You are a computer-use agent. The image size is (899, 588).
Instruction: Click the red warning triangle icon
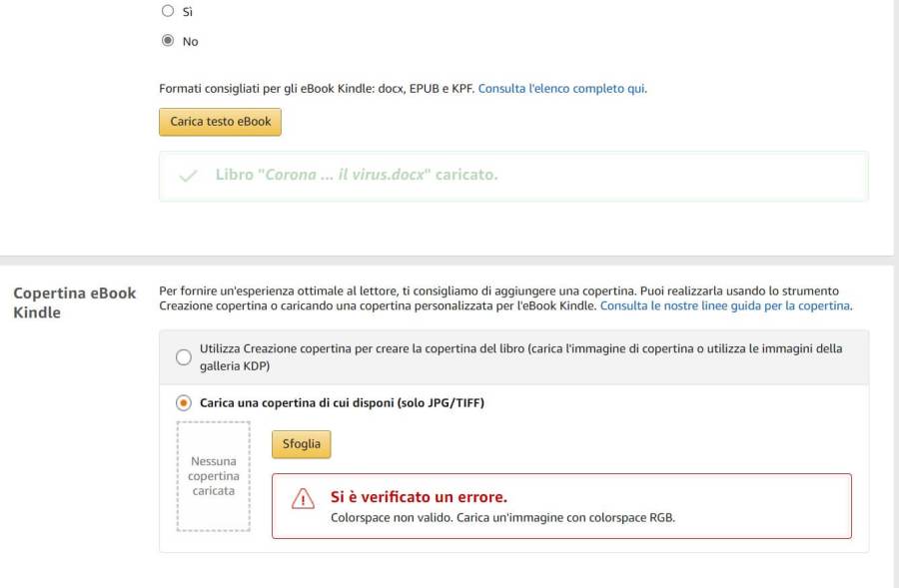point(303,499)
